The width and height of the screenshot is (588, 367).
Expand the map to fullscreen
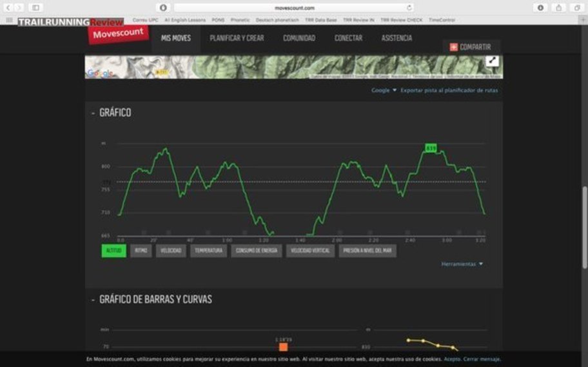492,61
